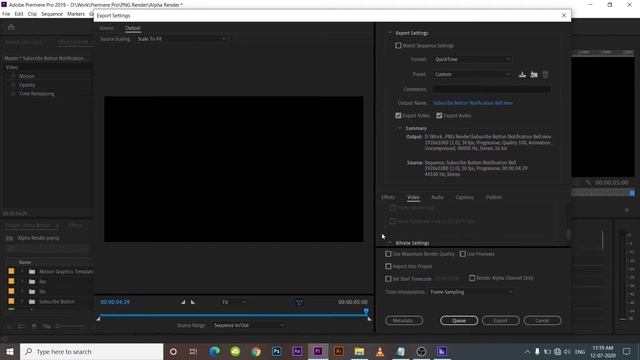Click the Premiere Pro taskbar icon
This screenshot has height=360, width=640.
point(318,351)
